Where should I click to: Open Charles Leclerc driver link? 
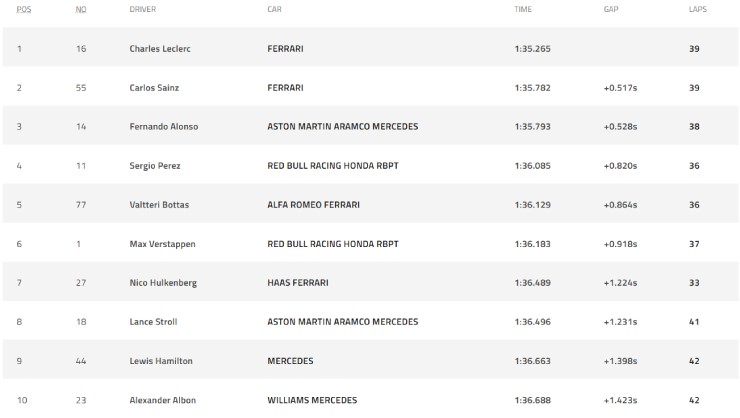tap(160, 49)
